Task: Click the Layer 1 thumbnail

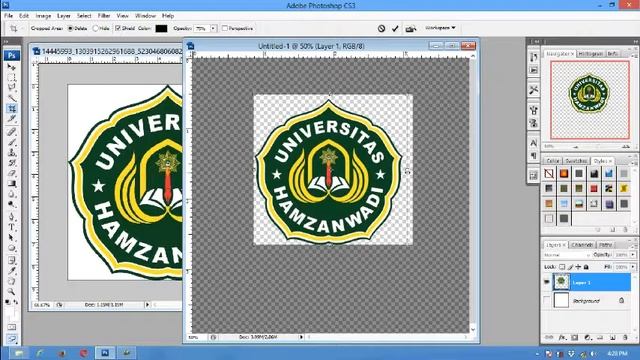Action: (561, 282)
